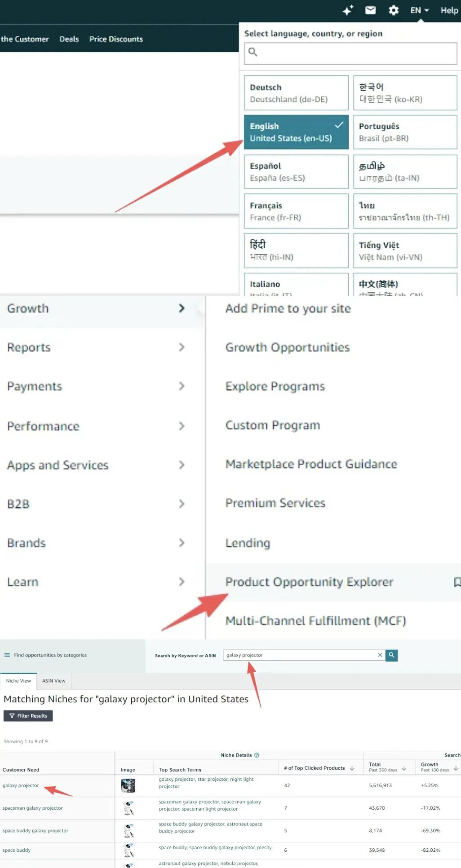Open the spaceman galaxy projector niche link
The width and height of the screenshot is (461, 868).
tap(32, 808)
